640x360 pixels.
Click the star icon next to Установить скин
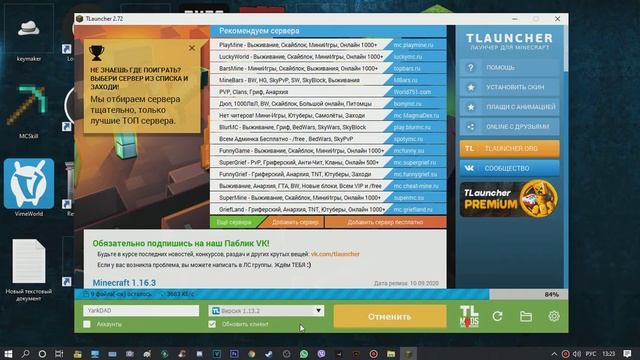(471, 87)
